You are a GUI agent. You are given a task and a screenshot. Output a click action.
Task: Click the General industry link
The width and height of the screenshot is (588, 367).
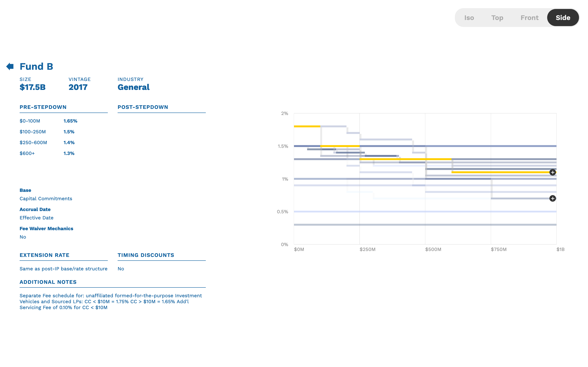click(134, 87)
